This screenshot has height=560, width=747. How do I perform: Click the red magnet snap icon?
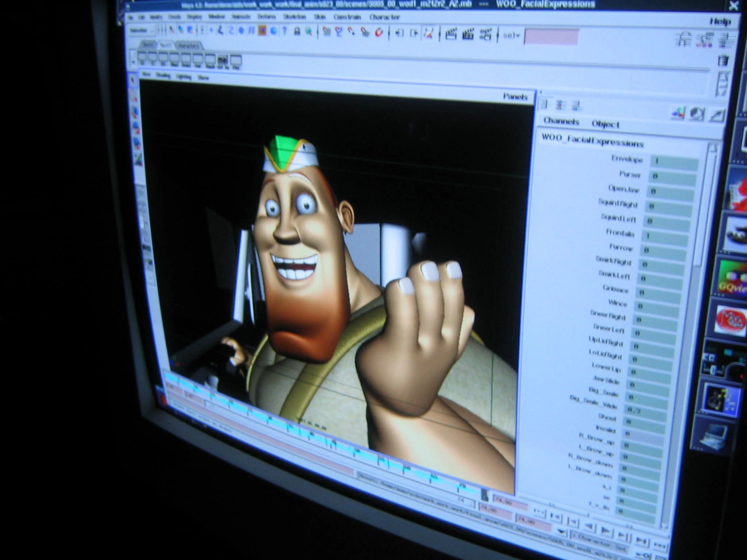pos(379,33)
